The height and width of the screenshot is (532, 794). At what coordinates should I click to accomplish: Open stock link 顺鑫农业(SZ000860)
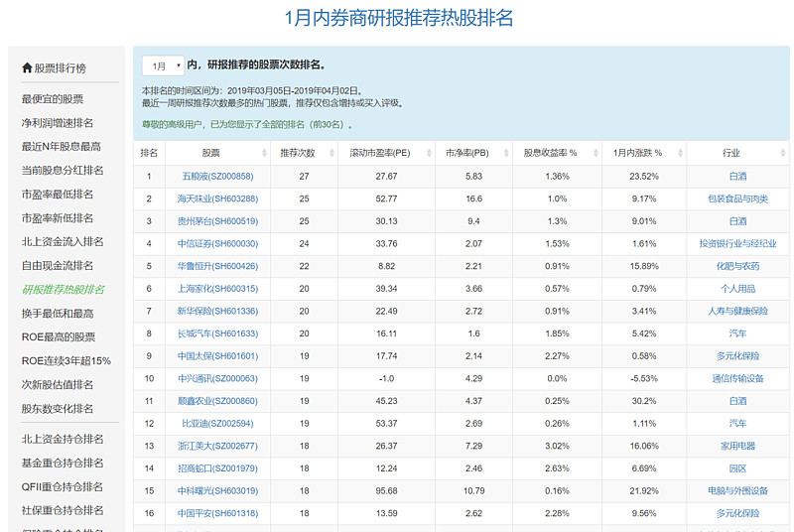pyautogui.click(x=217, y=401)
